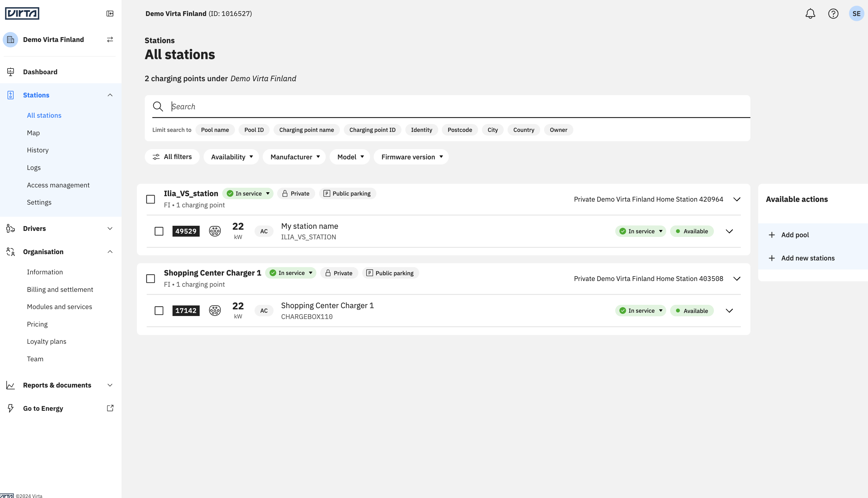Click the Organisation icon in sidebar
Viewport: 868px width, 498px height.
click(x=11, y=252)
